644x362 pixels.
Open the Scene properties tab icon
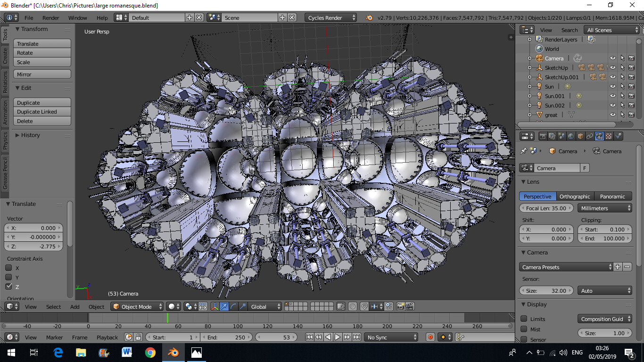[562, 136]
